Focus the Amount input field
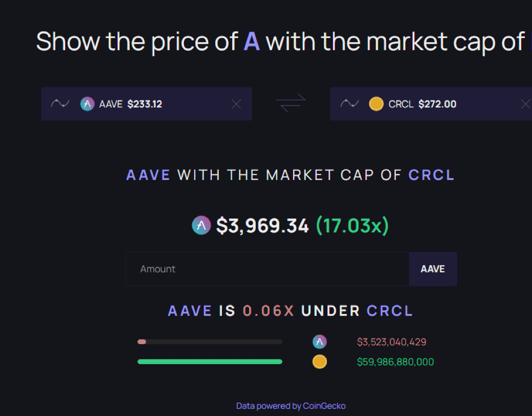The width and height of the screenshot is (532, 416). click(x=267, y=269)
